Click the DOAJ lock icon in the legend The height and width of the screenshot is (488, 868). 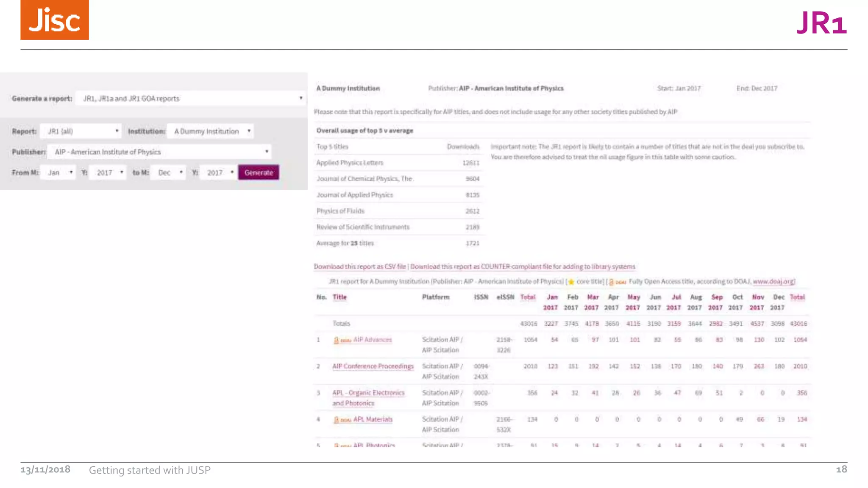point(612,282)
